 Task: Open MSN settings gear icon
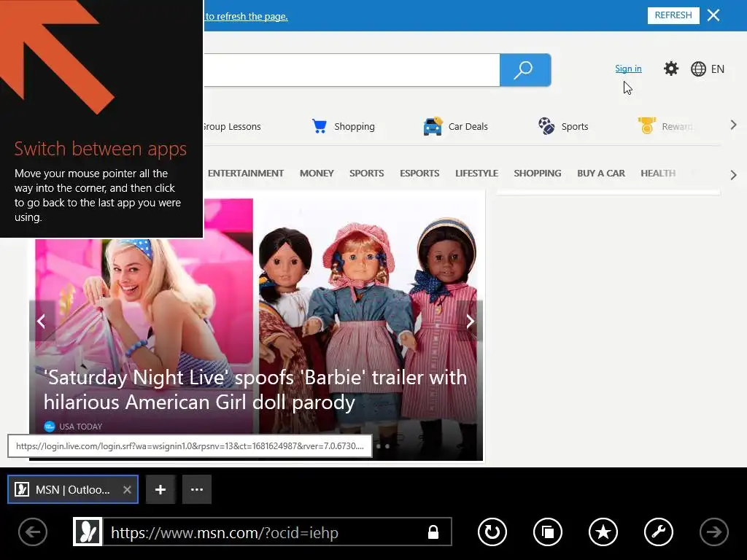(x=671, y=69)
